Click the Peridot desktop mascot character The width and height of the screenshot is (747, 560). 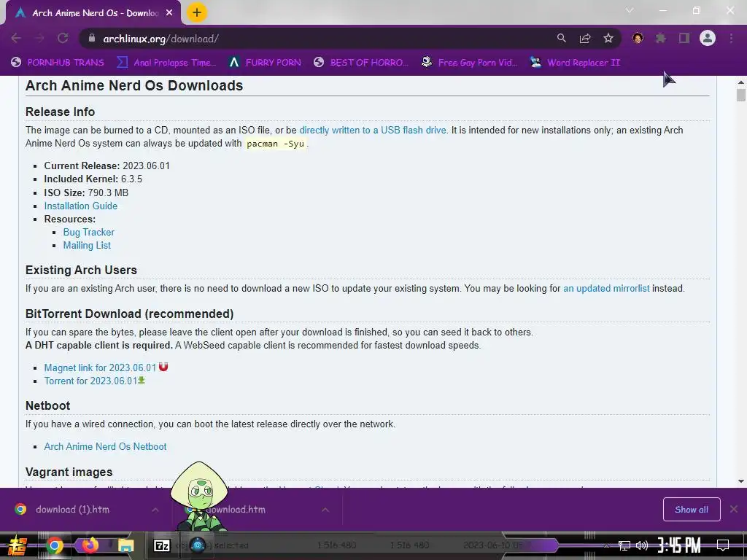(x=200, y=496)
